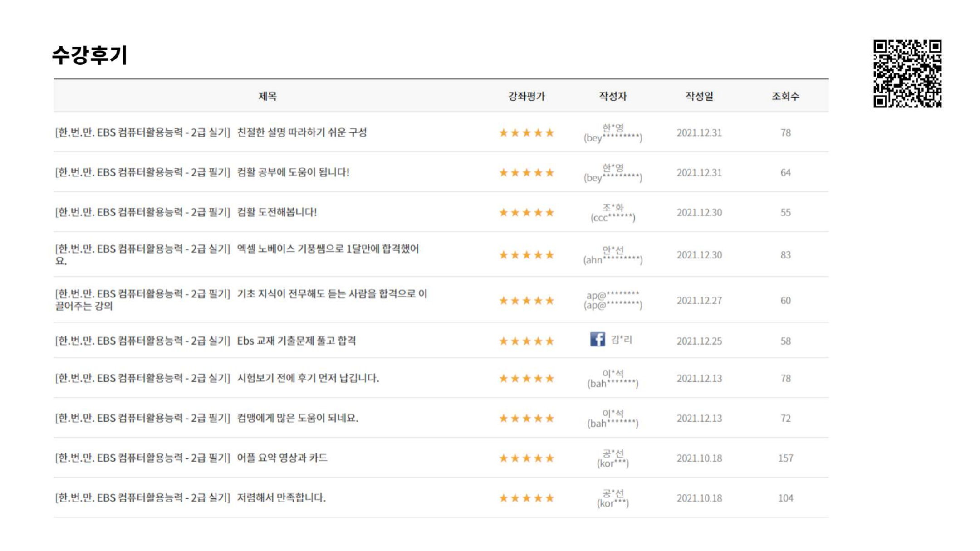The height and width of the screenshot is (551, 980).
Task: Open review about 엑셀 노베이스 기풍쌤
Action: click(328, 249)
